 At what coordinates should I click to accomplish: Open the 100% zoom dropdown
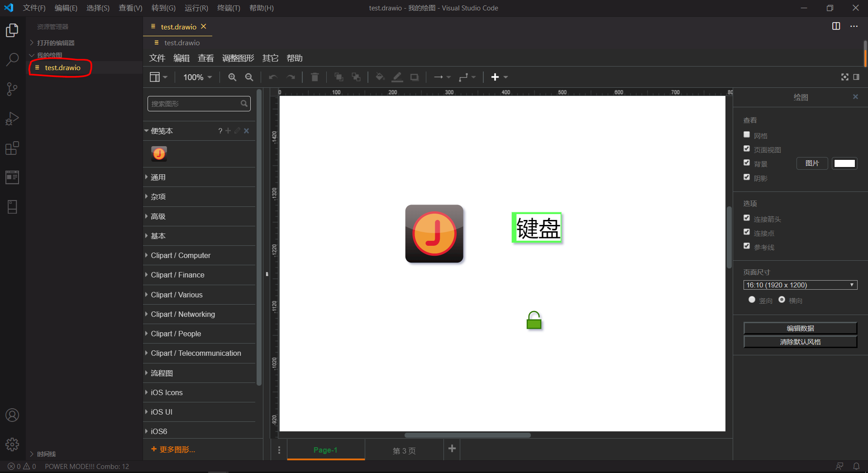point(197,77)
